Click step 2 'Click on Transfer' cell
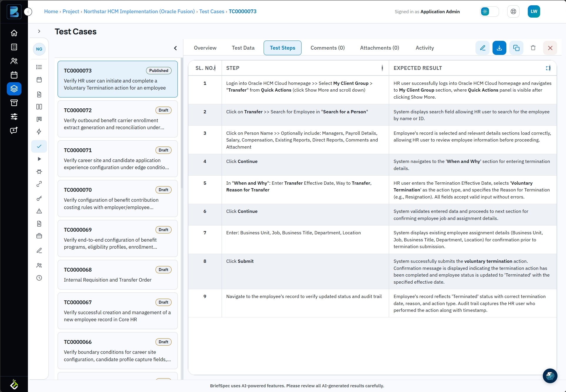Image resolution: width=566 pixels, height=392 pixels. pyautogui.click(x=305, y=115)
